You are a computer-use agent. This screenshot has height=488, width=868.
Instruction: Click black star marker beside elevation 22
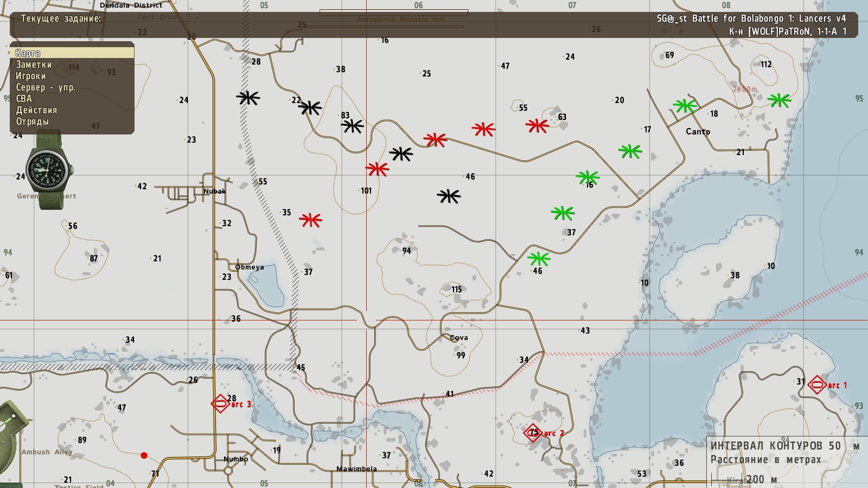pos(310,107)
